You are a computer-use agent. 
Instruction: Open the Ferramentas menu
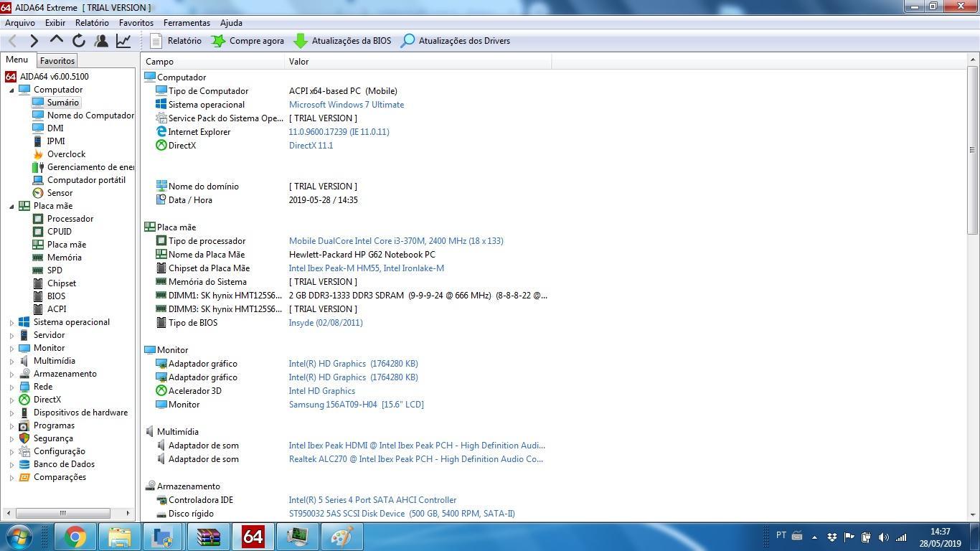click(187, 23)
